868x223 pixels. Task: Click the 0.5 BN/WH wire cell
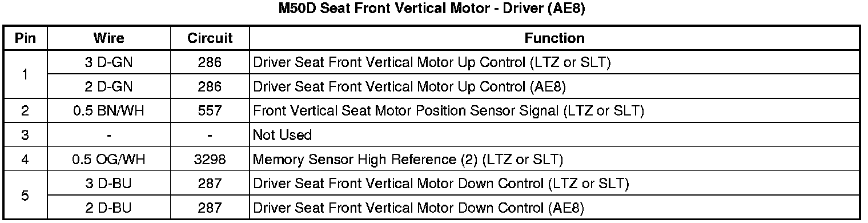tap(108, 111)
